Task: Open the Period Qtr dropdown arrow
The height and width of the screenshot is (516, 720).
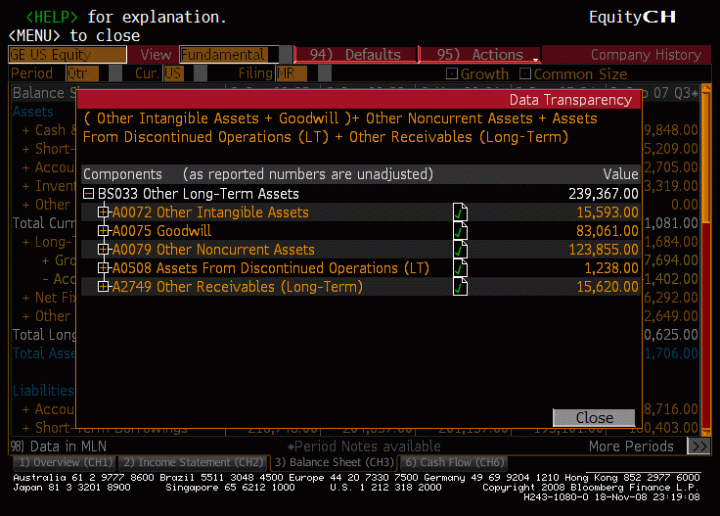Action: pyautogui.click(x=115, y=73)
